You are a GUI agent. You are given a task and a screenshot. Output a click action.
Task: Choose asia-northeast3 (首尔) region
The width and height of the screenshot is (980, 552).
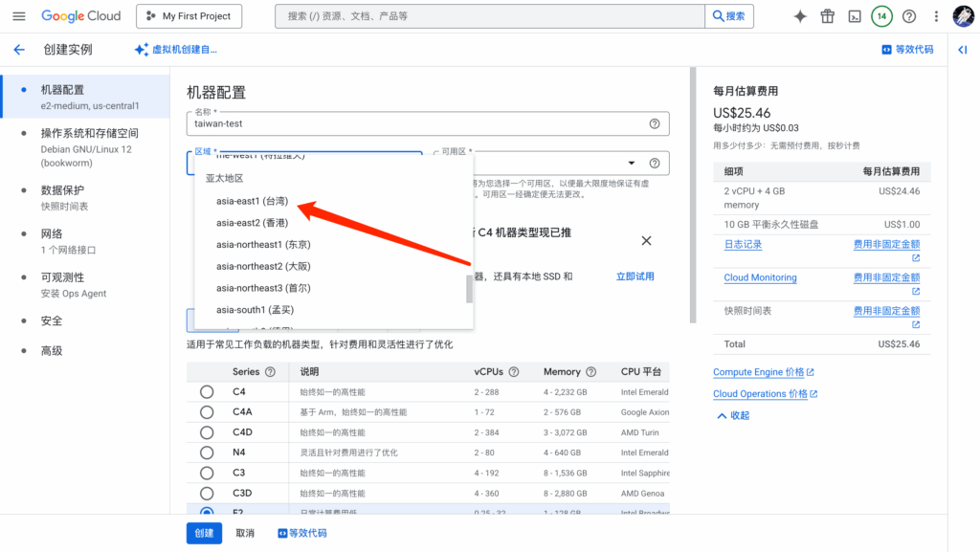(x=334, y=289)
